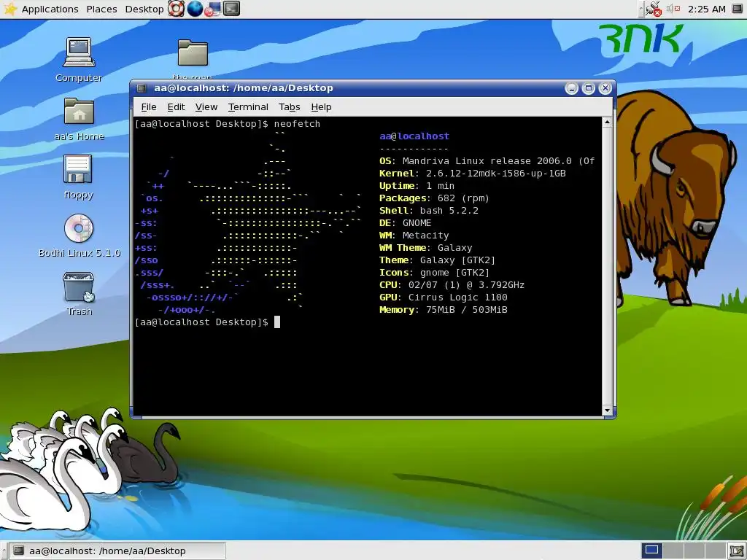This screenshot has height=560, width=747.
Task: Open the terminal File menu
Action: click(149, 107)
